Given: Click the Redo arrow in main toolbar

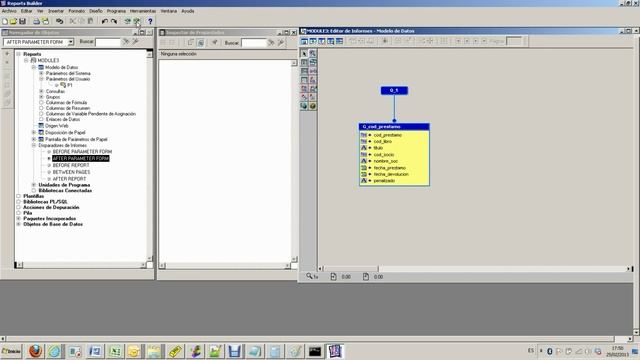Looking at the screenshot, I should tap(114, 21).
